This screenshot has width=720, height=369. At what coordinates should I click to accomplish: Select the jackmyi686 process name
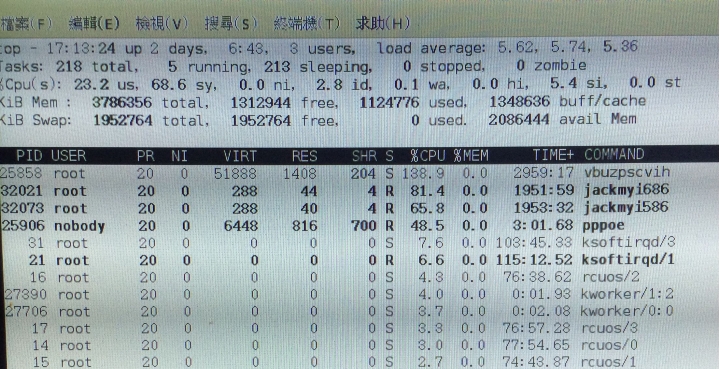(626, 190)
